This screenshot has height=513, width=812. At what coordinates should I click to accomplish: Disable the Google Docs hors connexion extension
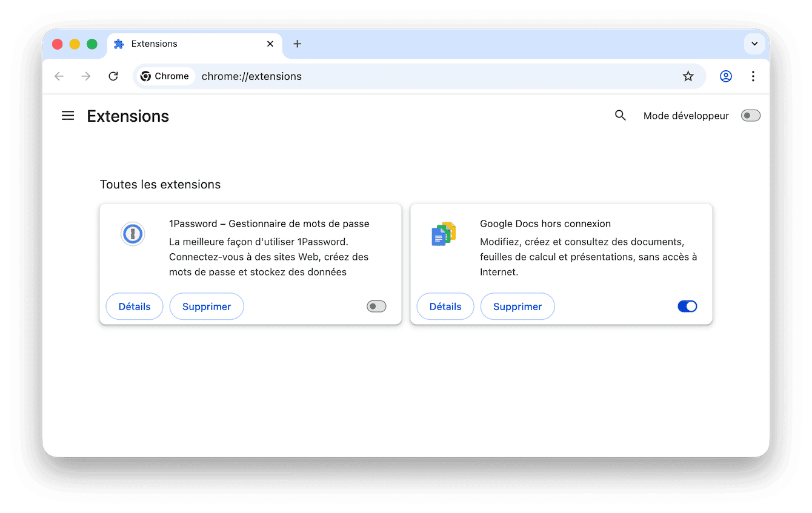pos(687,306)
